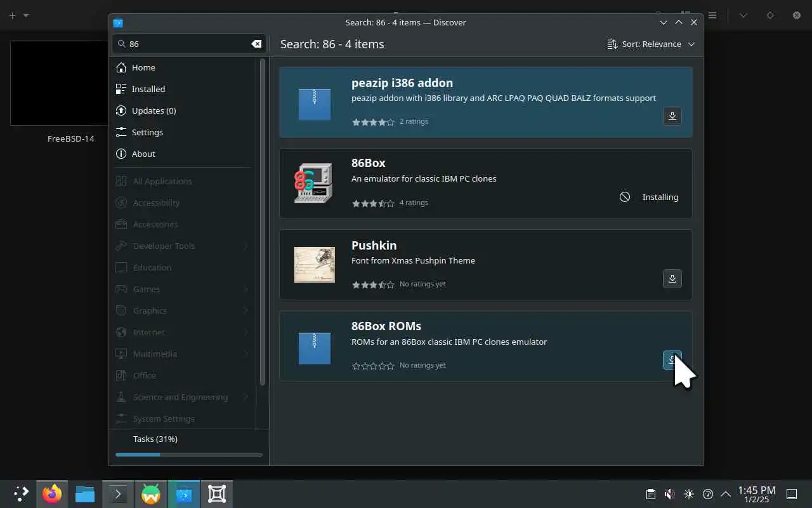Expand the Games category chevron
812x508 pixels.
246,289
